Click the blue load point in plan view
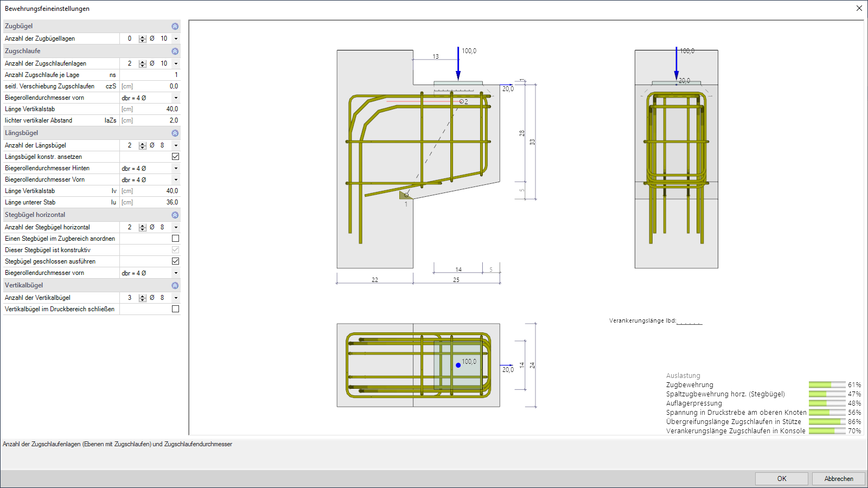This screenshot has height=488, width=868. (x=458, y=365)
